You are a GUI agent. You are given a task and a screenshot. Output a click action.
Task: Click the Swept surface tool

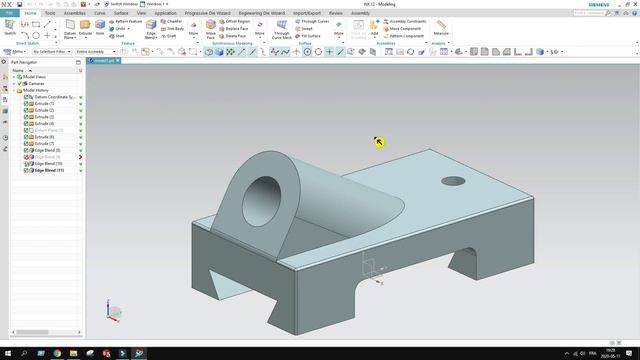tap(304, 29)
